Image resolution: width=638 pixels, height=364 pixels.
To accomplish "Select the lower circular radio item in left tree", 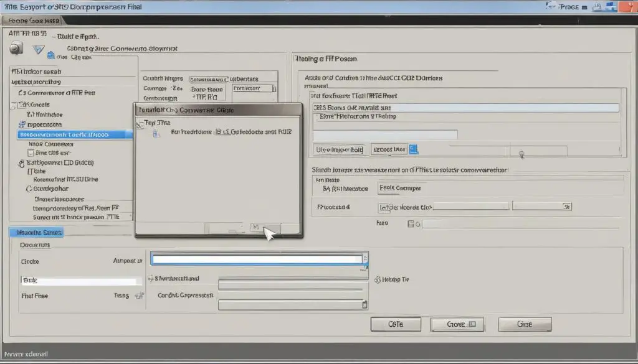I will coord(29,189).
